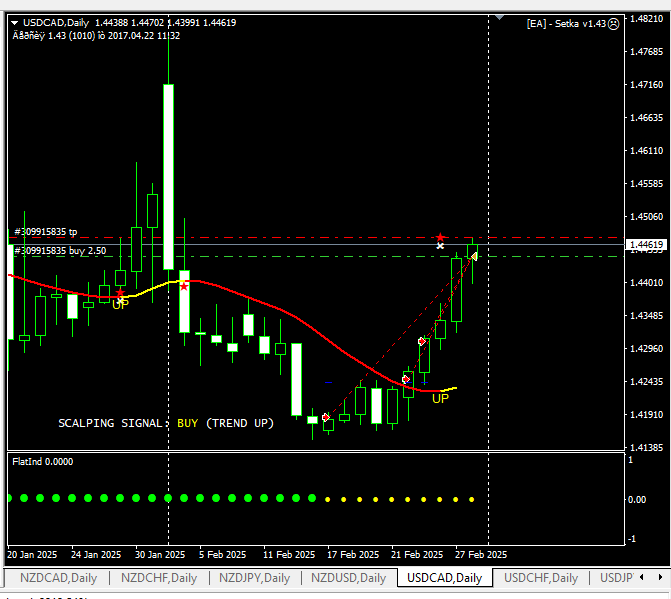Click the 1.41385 price scale label

point(647,448)
